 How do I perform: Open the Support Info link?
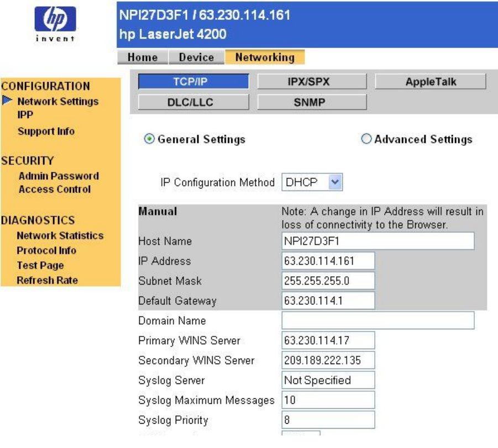point(46,131)
